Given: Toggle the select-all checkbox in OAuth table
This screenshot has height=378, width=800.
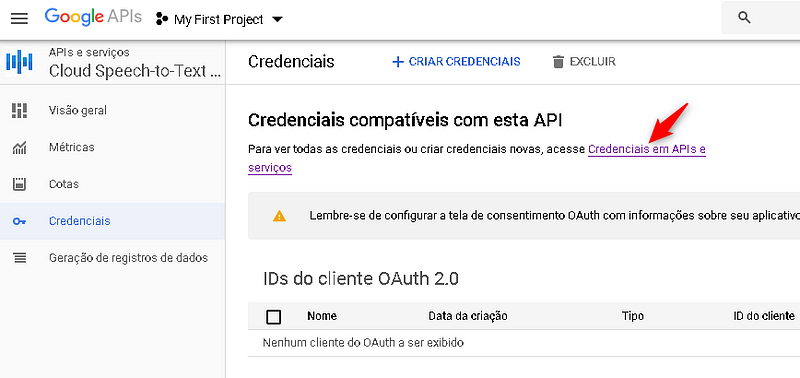Looking at the screenshot, I should click(274, 317).
